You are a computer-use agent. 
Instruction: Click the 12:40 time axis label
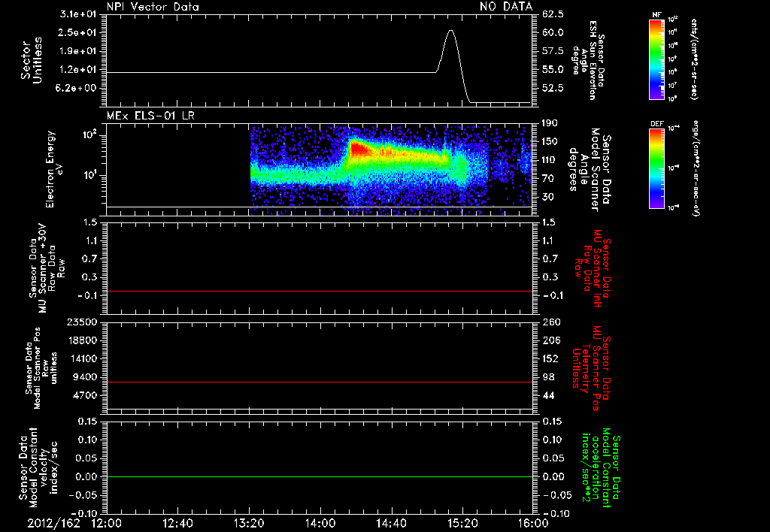pyautogui.click(x=177, y=523)
